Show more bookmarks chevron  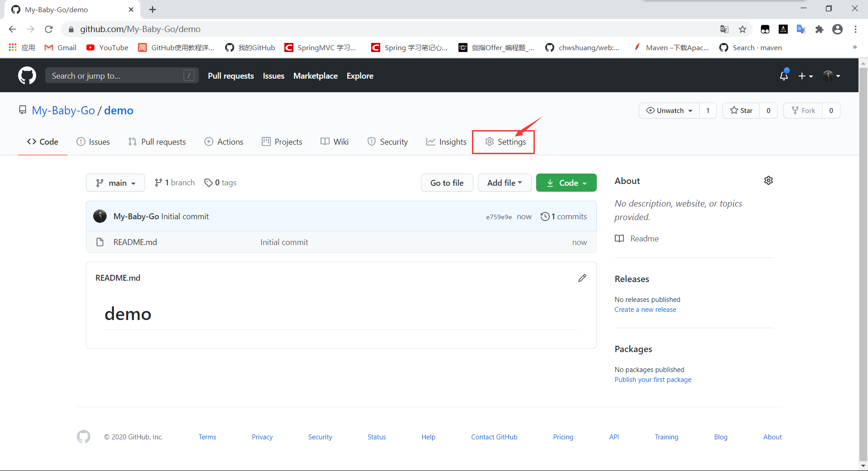pyautogui.click(x=855, y=47)
